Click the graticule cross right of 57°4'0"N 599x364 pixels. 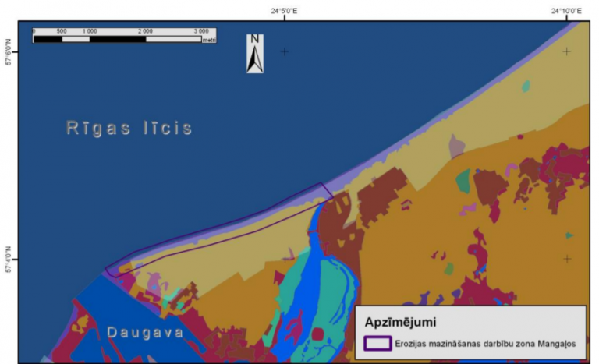(x=285, y=258)
